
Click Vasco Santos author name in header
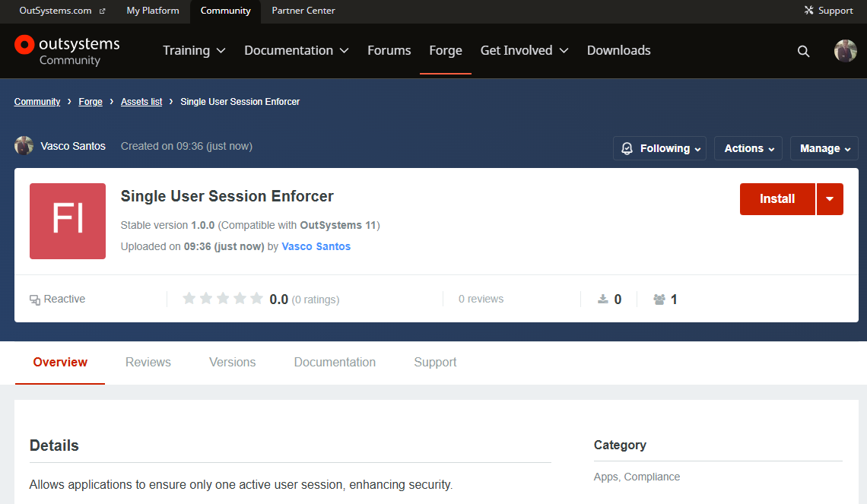tap(73, 146)
